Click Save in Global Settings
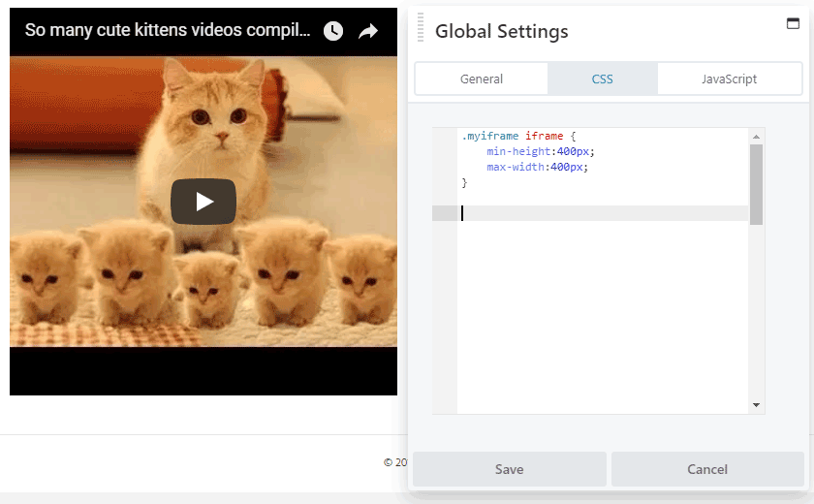814x504 pixels. click(x=510, y=469)
